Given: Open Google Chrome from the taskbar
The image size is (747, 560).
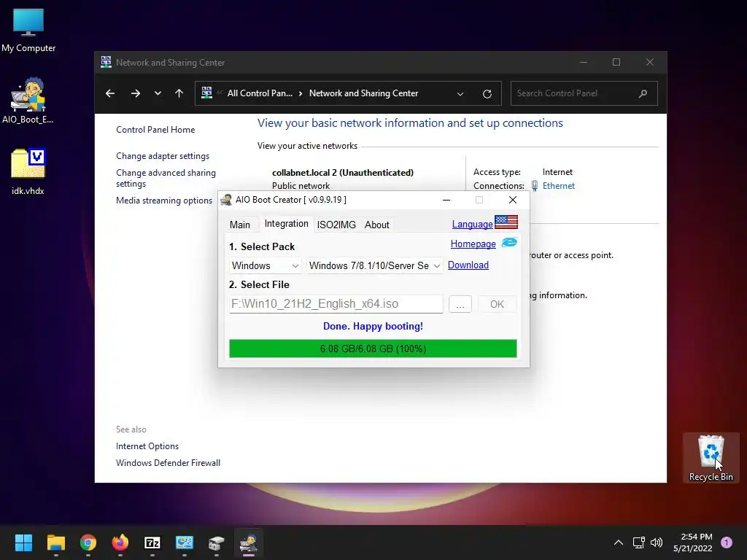Looking at the screenshot, I should [88, 542].
